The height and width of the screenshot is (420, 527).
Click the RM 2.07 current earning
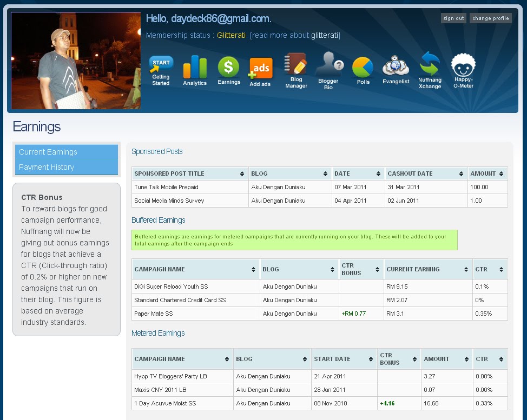tap(397, 300)
